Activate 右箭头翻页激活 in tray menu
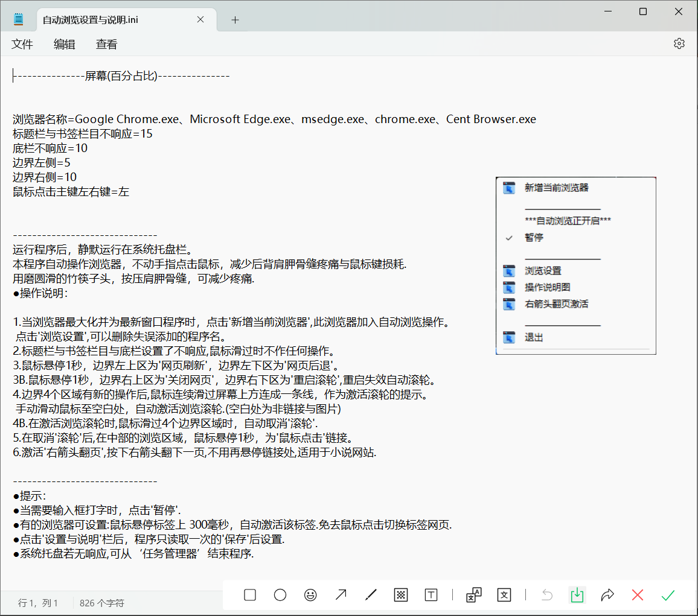This screenshot has width=698, height=616. (x=556, y=304)
